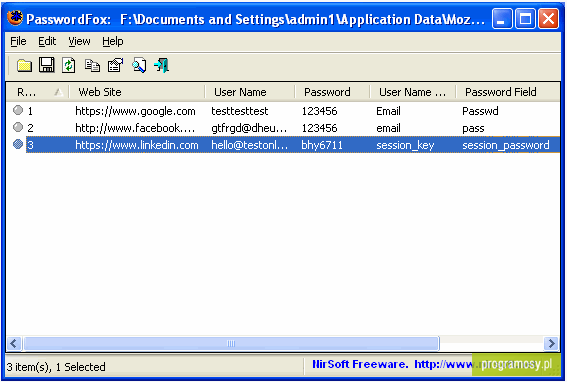
Task: Click the session_key field cell
Action: pyautogui.click(x=405, y=145)
